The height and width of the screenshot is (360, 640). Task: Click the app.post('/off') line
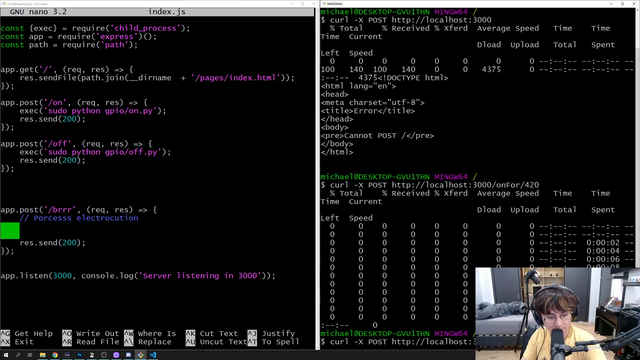76,144
